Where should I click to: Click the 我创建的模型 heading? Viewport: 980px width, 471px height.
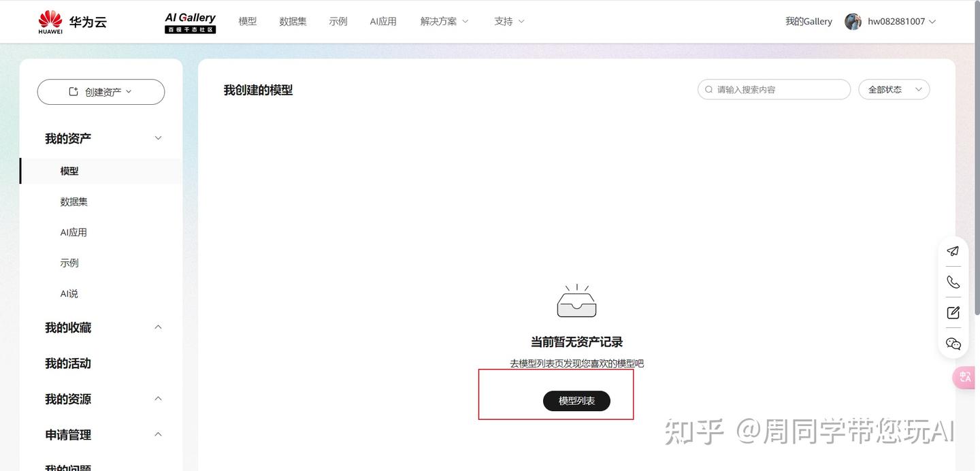pyautogui.click(x=258, y=90)
